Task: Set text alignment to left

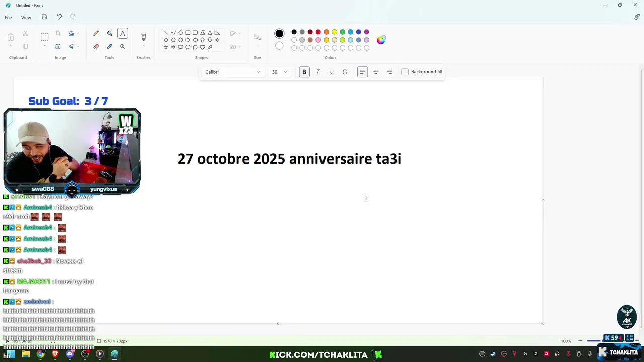Action: click(x=362, y=72)
